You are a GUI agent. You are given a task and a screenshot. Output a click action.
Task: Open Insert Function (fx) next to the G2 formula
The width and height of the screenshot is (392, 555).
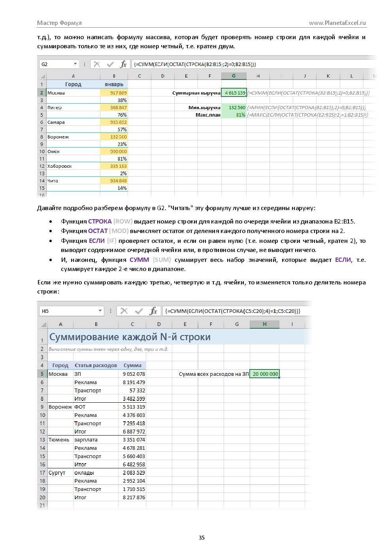click(x=123, y=64)
